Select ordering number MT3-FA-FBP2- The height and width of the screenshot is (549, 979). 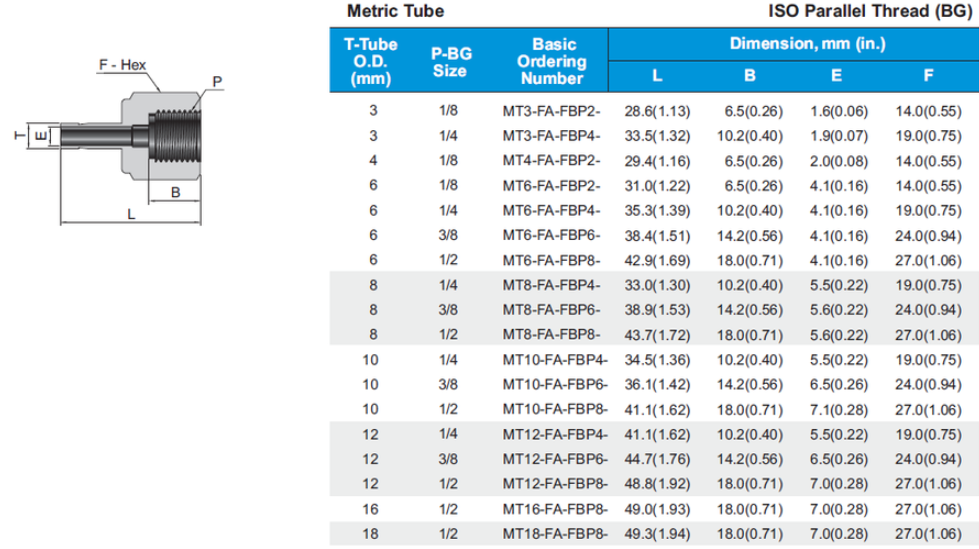[x=553, y=109]
